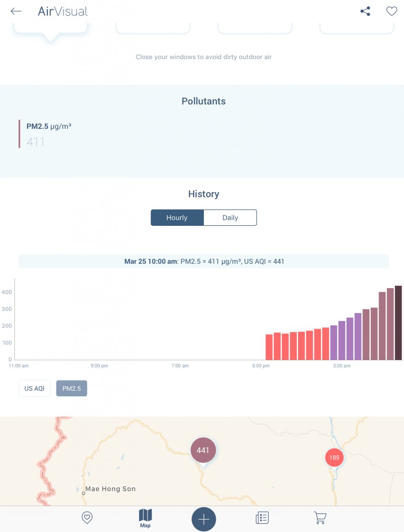
Task: Open the favorites places tab icon
Action: [x=87, y=518]
